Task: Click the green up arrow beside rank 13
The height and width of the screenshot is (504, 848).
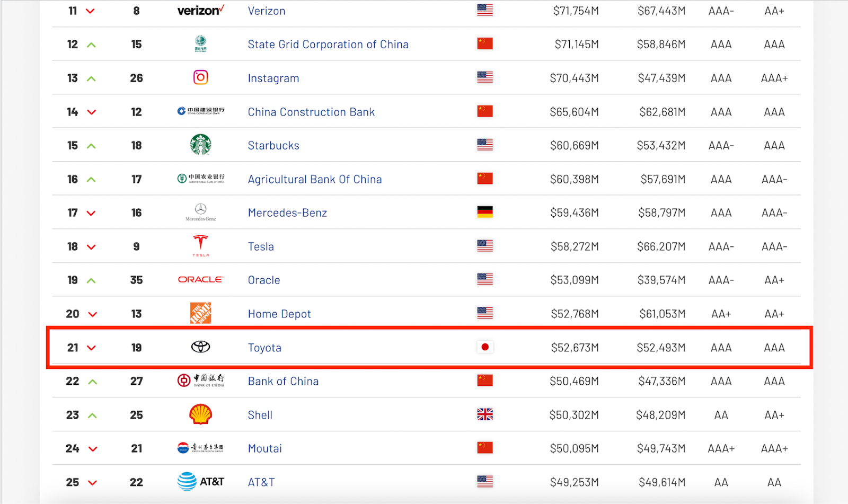Action: (x=91, y=78)
